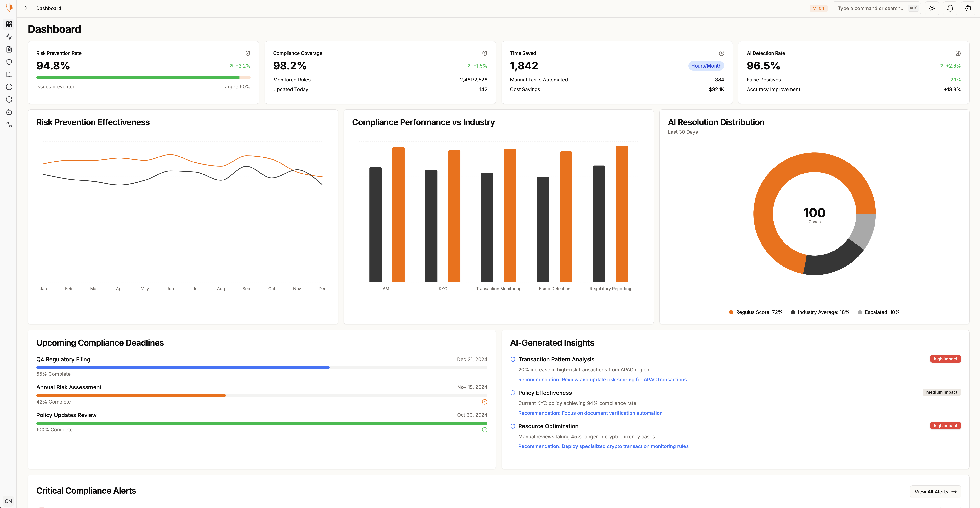
Task: Open the knowledge book icon in sidebar
Action: (x=9, y=74)
